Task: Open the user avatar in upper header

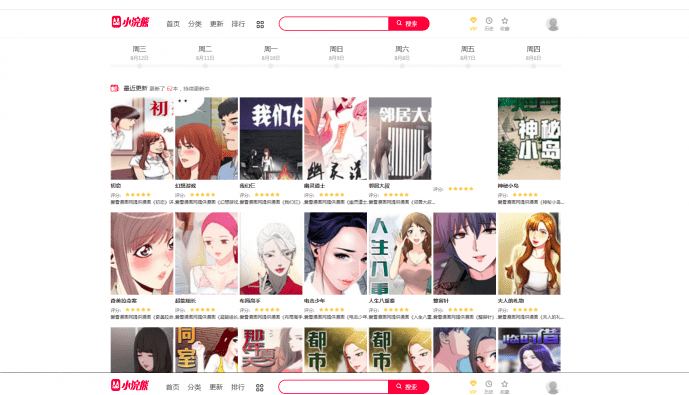Action: (552, 24)
